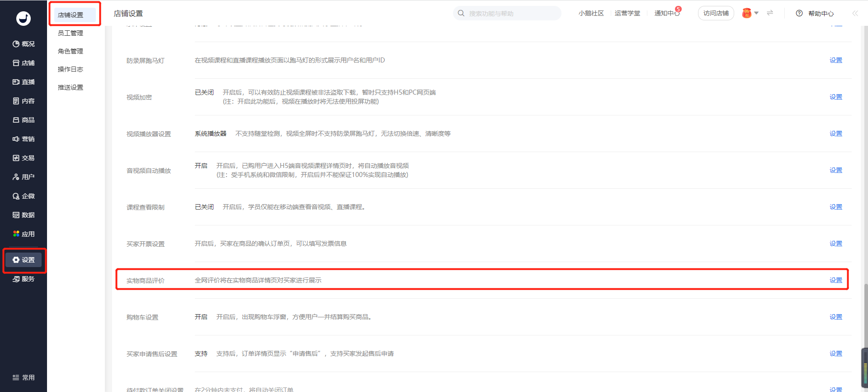
Task: Open the 运营学堂 link
Action: [x=627, y=14]
